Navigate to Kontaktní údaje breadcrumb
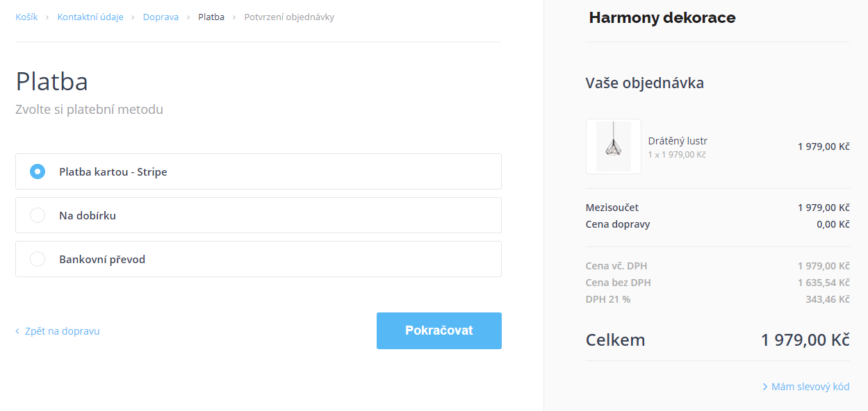Screen dimensions: 868x411 tap(90, 17)
